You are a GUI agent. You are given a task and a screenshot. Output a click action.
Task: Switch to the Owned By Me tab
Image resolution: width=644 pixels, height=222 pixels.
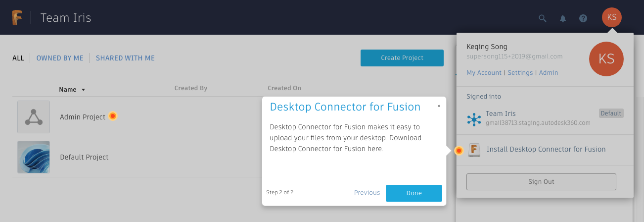pyautogui.click(x=60, y=58)
